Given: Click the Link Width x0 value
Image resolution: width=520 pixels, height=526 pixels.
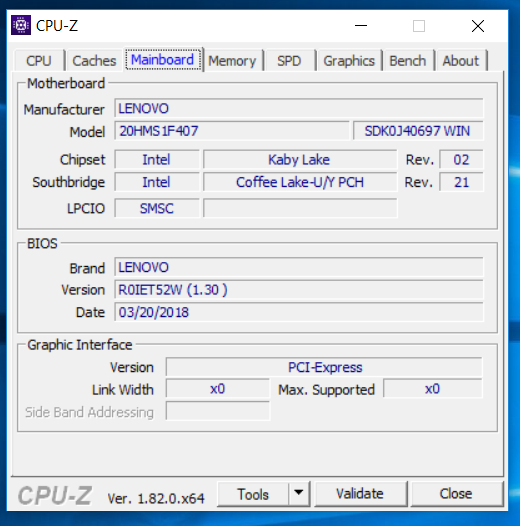Looking at the screenshot, I should coord(217,389).
